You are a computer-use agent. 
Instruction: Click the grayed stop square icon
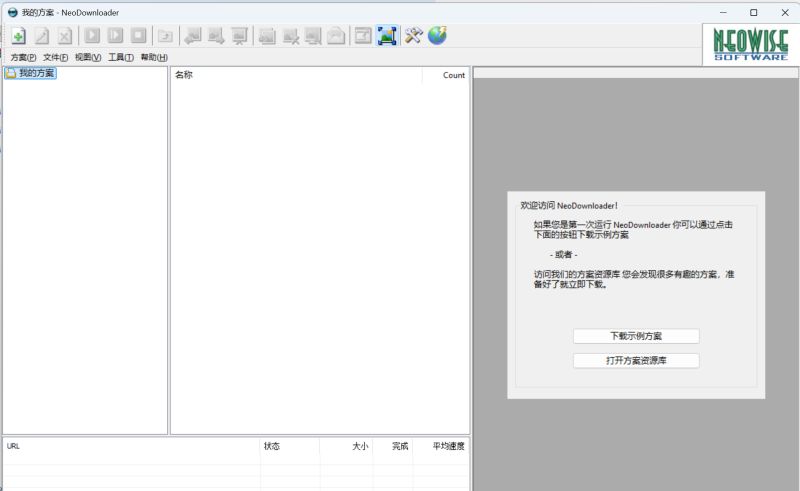point(138,36)
